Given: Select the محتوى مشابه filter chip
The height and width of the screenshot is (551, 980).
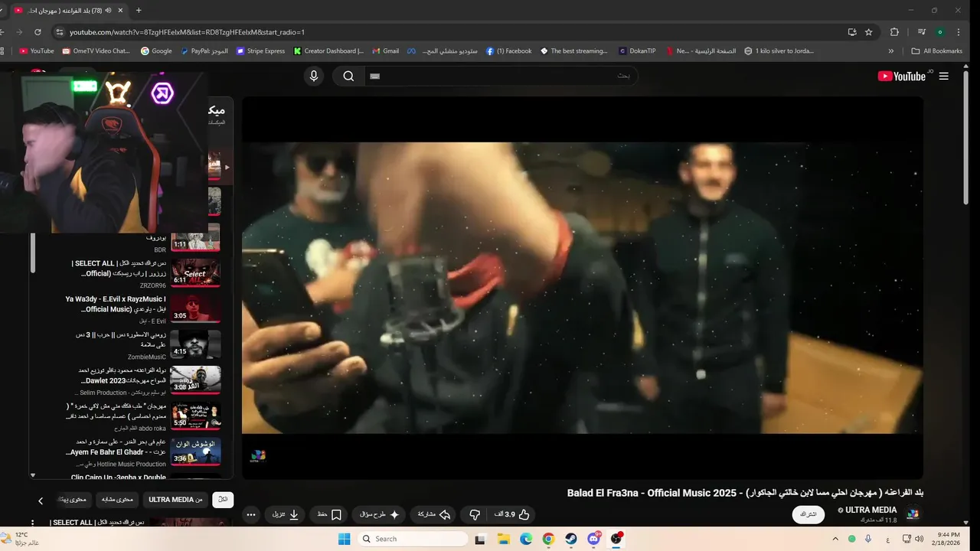Looking at the screenshot, I should point(117,500).
